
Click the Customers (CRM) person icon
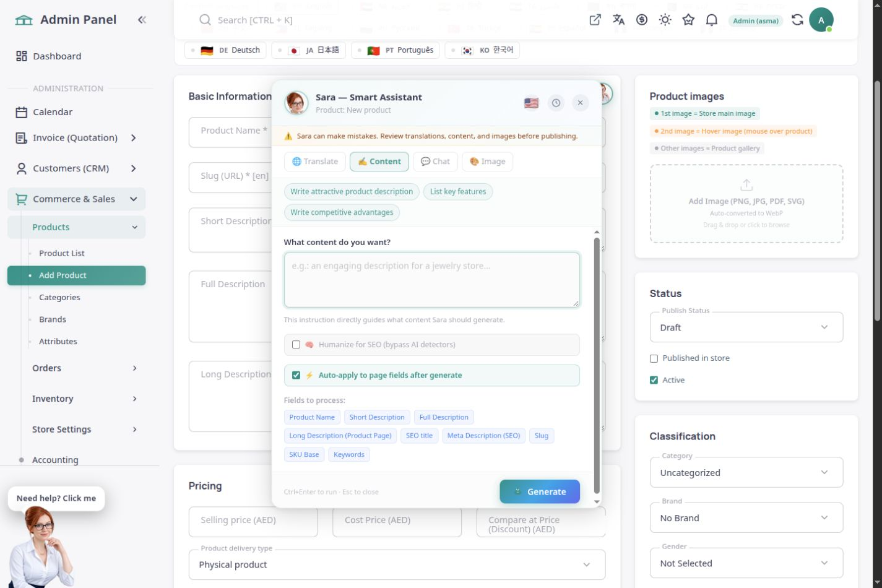coord(22,168)
